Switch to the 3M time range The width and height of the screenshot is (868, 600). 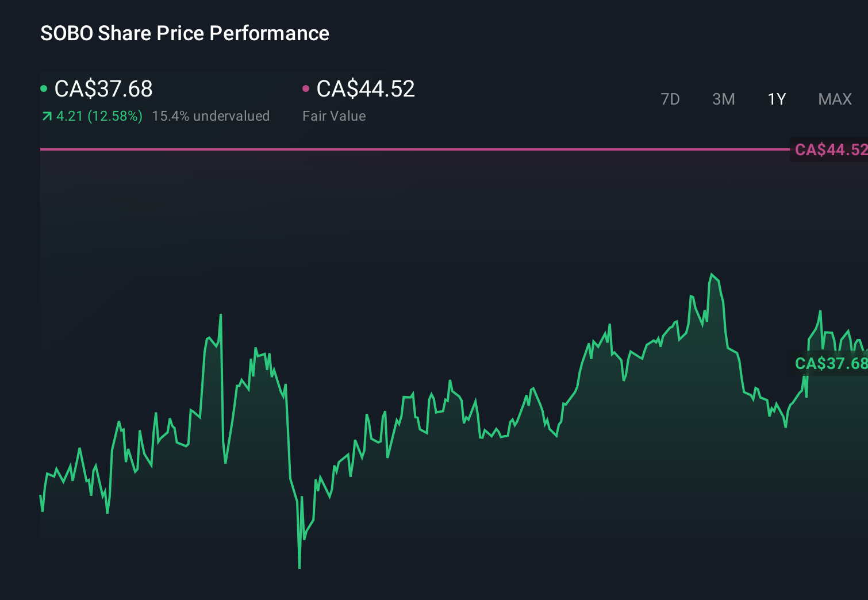(x=723, y=99)
